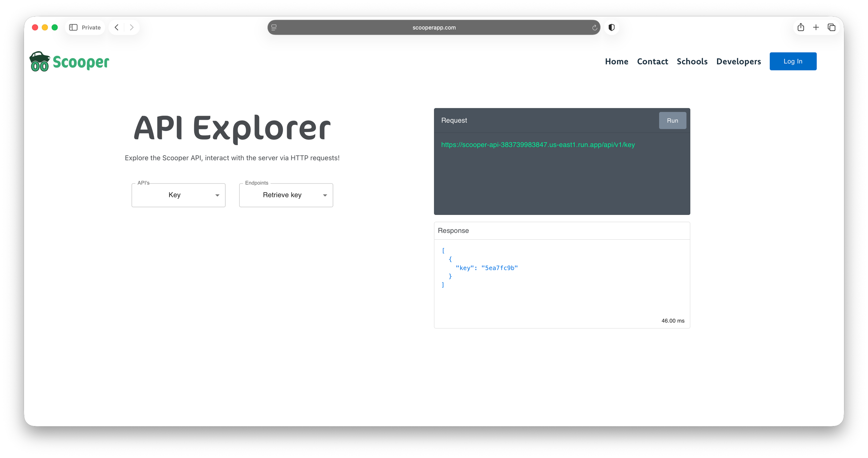Click the 46.00 ms response time
Screen dimensions: 868x458
tap(673, 321)
